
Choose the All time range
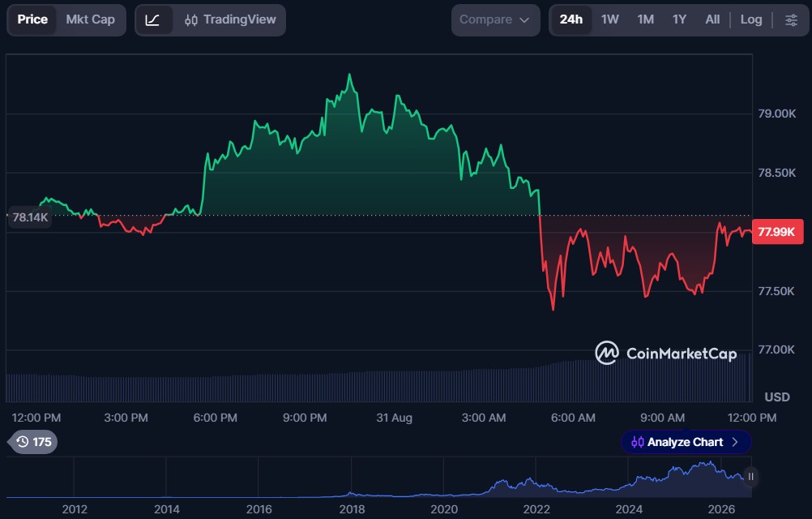pyautogui.click(x=712, y=20)
